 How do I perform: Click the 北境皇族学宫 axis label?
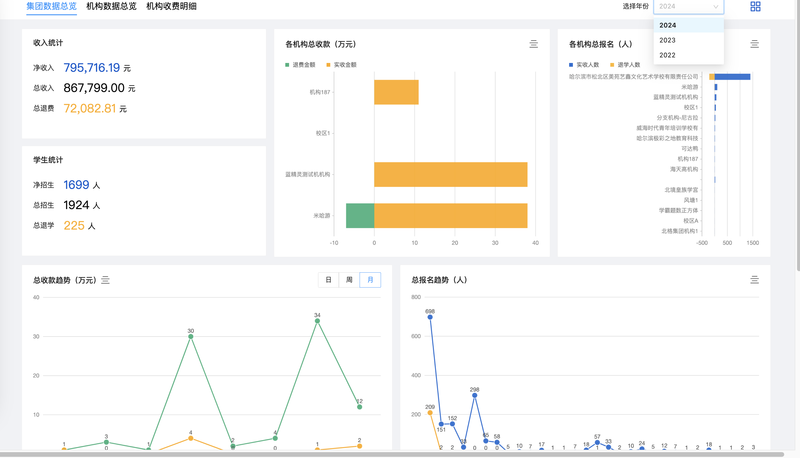click(x=681, y=190)
